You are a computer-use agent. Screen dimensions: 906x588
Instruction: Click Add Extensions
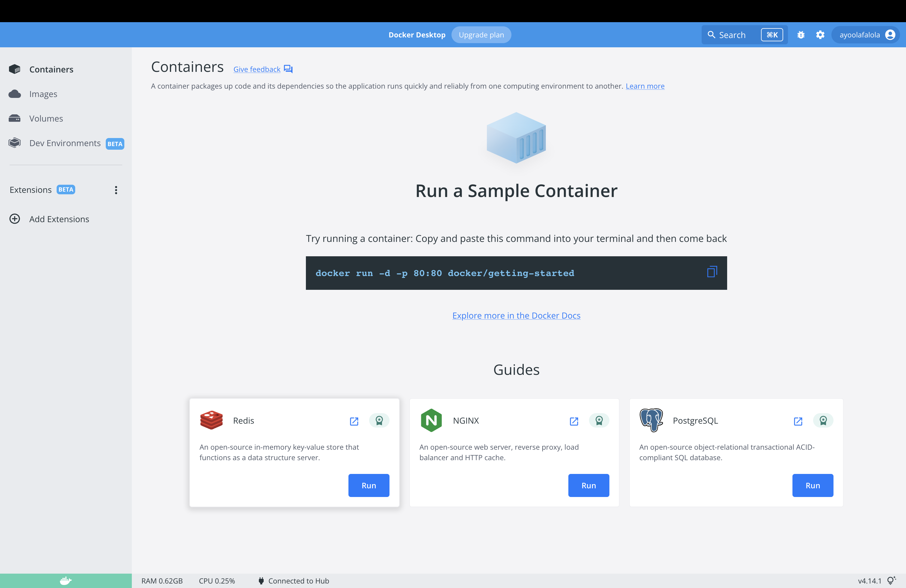coord(59,219)
